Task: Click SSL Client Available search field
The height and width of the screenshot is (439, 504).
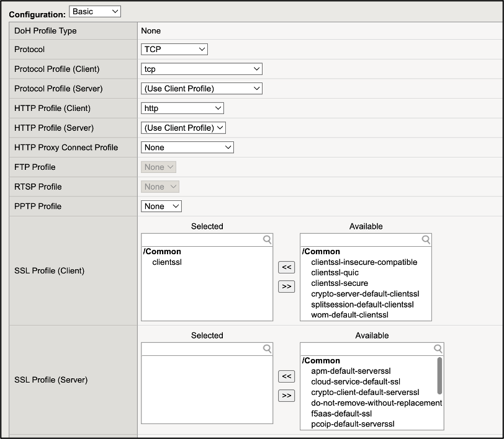Action: point(360,239)
